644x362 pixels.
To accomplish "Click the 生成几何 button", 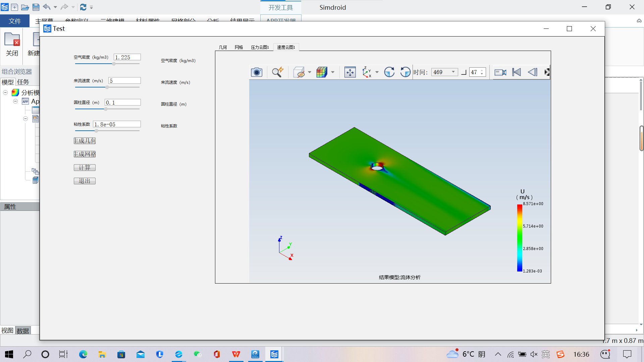I will click(x=85, y=141).
